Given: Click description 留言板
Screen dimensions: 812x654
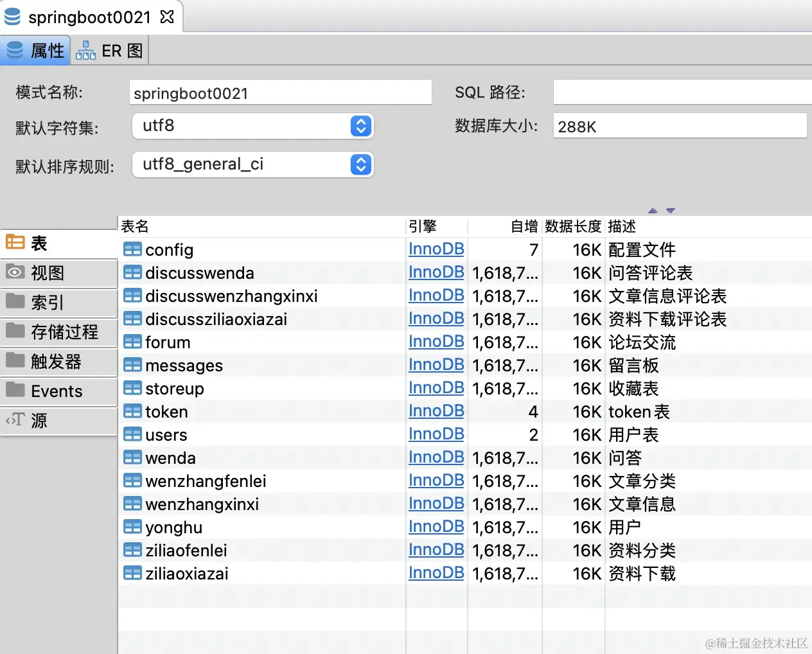Looking at the screenshot, I should [633, 366].
